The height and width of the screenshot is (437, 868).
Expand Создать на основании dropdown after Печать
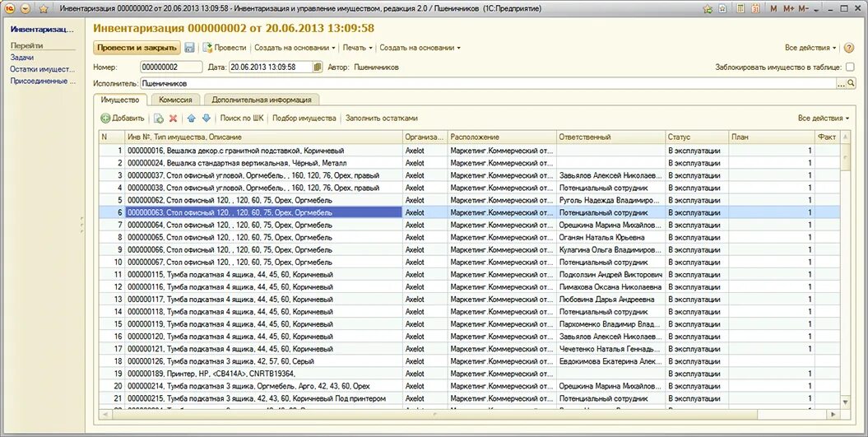click(420, 48)
